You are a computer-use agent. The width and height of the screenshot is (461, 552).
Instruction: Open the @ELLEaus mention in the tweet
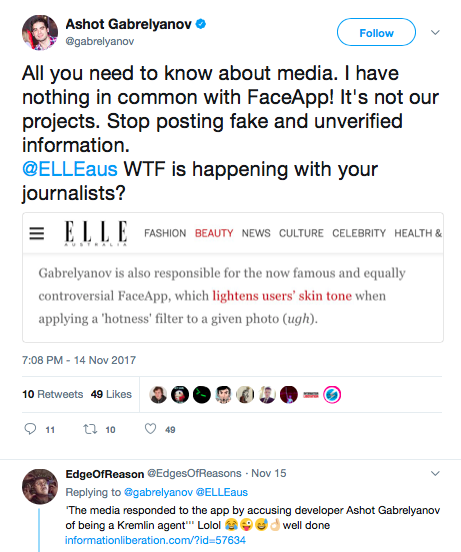(70, 169)
